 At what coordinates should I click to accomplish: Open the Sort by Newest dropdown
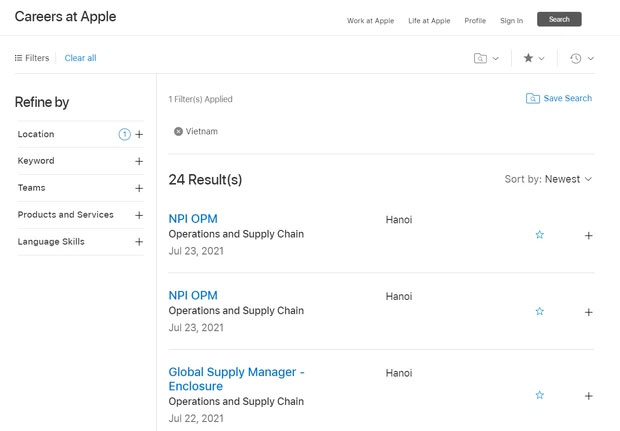click(548, 179)
